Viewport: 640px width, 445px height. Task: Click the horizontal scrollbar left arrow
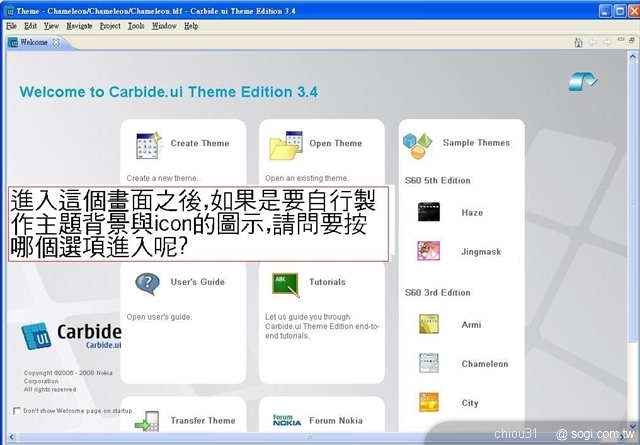(x=11, y=438)
